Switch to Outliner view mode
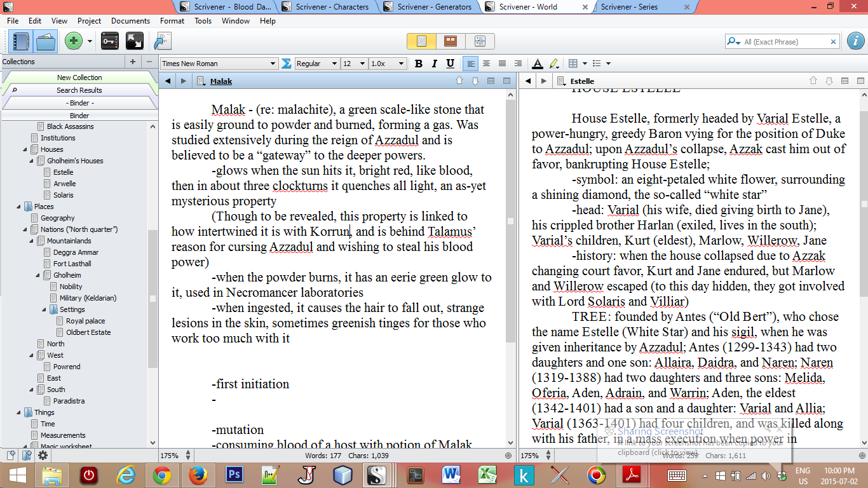Viewport: 868px width, 488px height. [x=480, y=41]
